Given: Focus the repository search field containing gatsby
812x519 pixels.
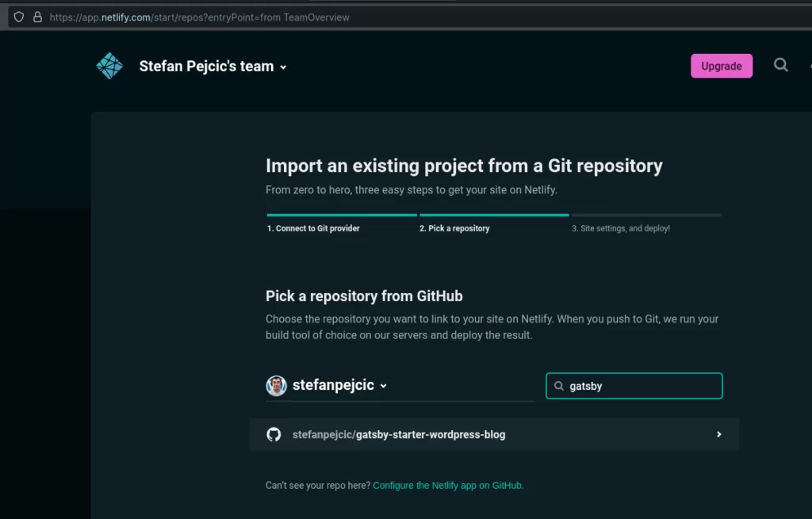Looking at the screenshot, I should pyautogui.click(x=634, y=386).
